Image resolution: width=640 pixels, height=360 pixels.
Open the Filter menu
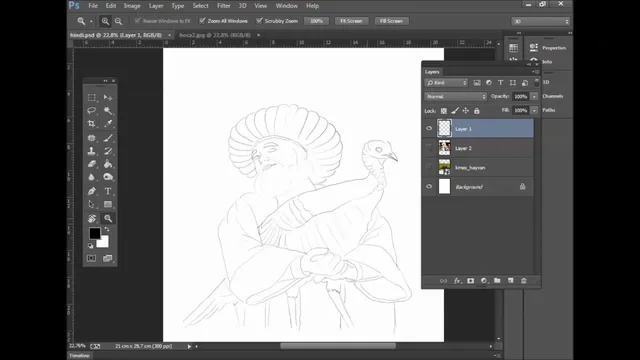[224, 6]
